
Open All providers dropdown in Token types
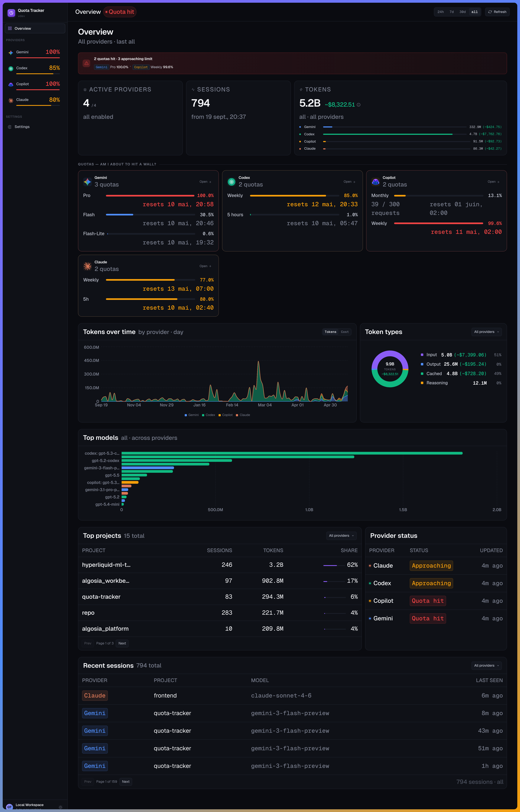[486, 332]
